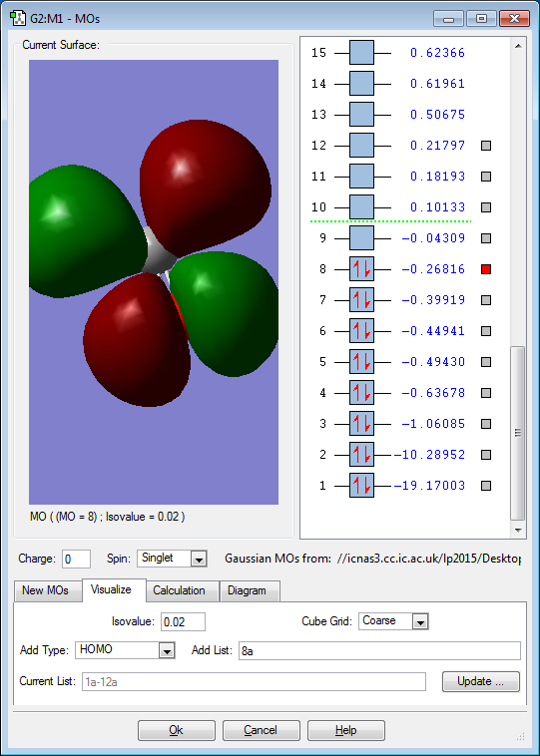Click the Cancel button
This screenshot has width=540, height=756.
(262, 730)
